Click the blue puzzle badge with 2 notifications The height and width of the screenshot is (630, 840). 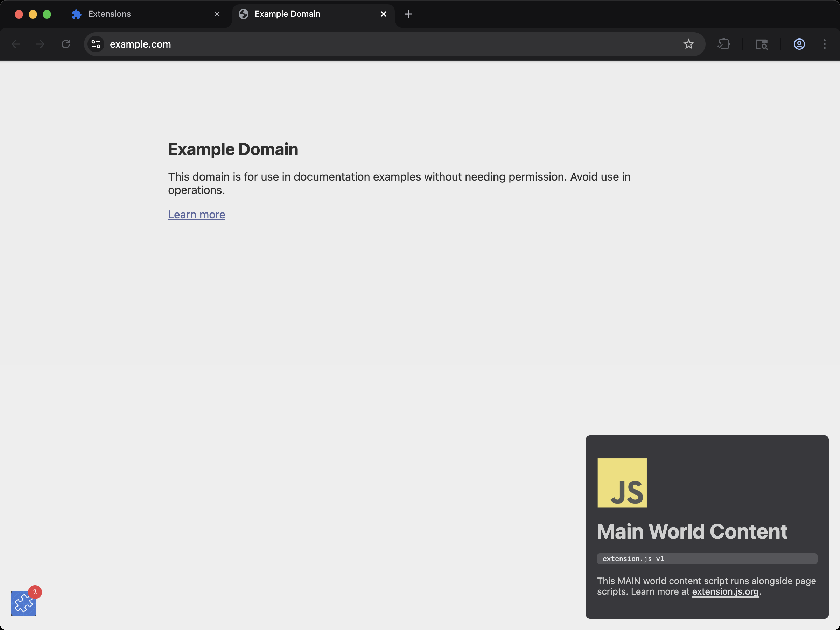(x=24, y=603)
